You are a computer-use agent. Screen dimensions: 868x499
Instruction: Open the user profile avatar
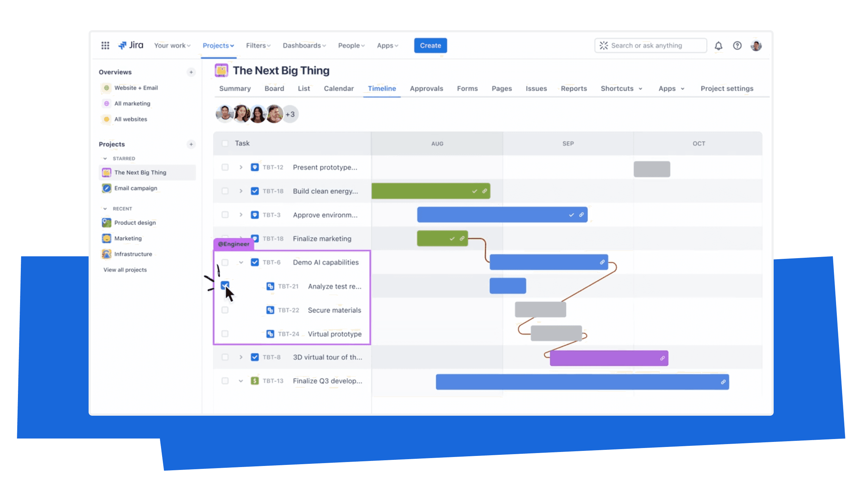click(x=756, y=46)
